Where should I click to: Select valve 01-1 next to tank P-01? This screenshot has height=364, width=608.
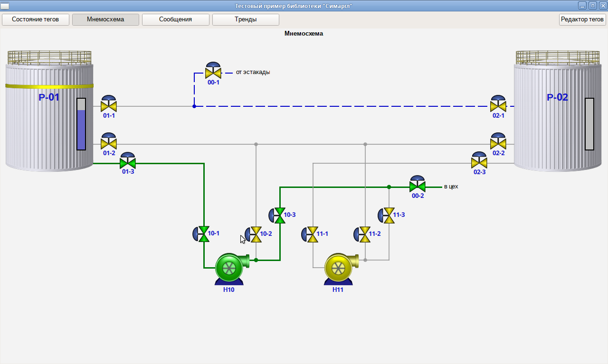109,103
